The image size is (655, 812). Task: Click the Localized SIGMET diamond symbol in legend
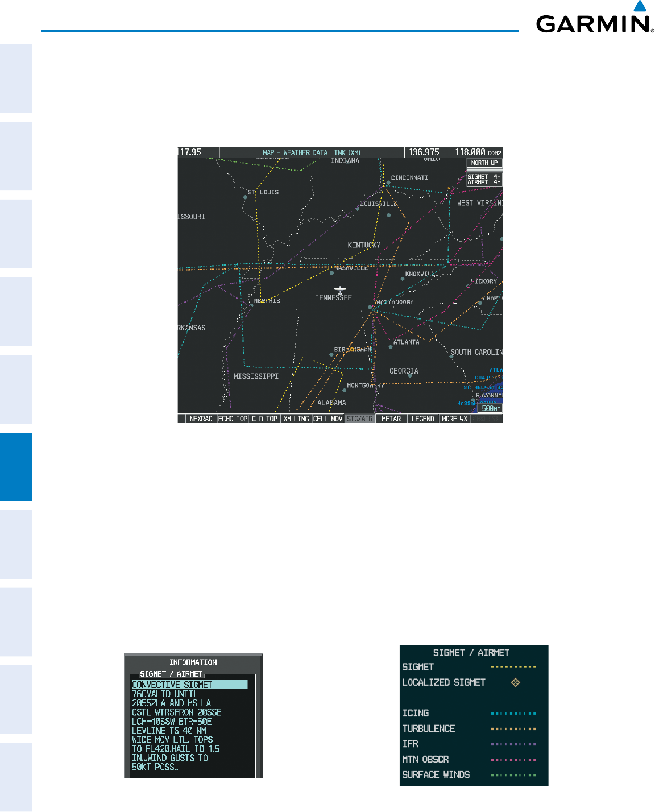pos(516,682)
